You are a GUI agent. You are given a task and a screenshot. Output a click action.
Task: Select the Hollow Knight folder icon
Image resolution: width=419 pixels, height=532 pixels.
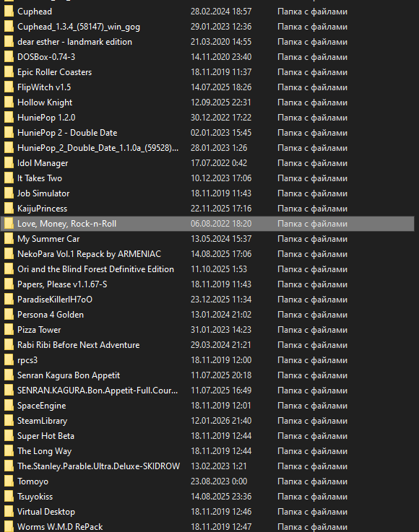[9, 103]
